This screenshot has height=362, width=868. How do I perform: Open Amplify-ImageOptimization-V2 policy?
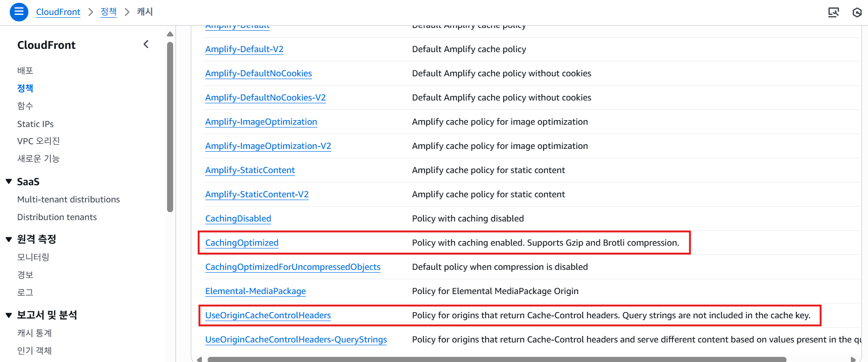268,146
